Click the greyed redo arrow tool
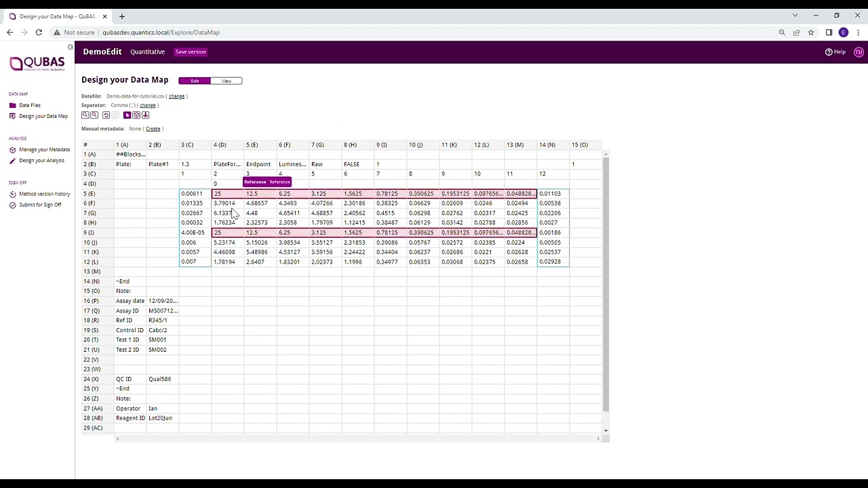The height and width of the screenshot is (488, 868). coord(115,115)
